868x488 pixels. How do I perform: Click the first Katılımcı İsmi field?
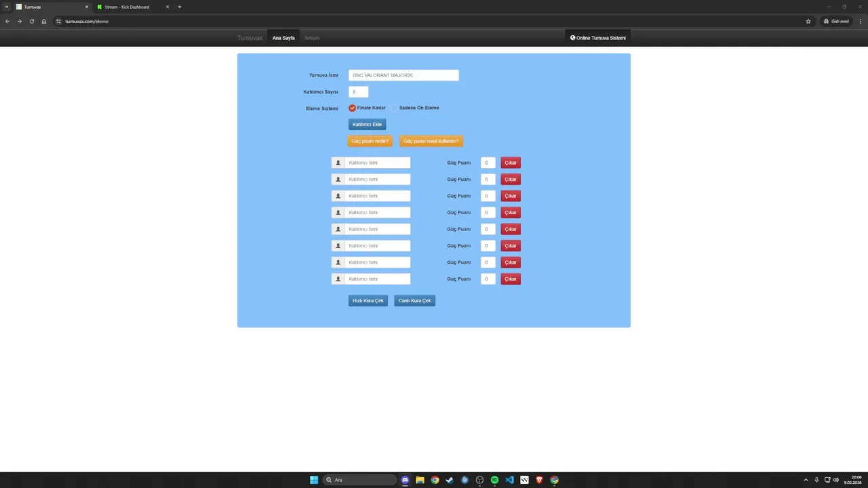(x=378, y=163)
